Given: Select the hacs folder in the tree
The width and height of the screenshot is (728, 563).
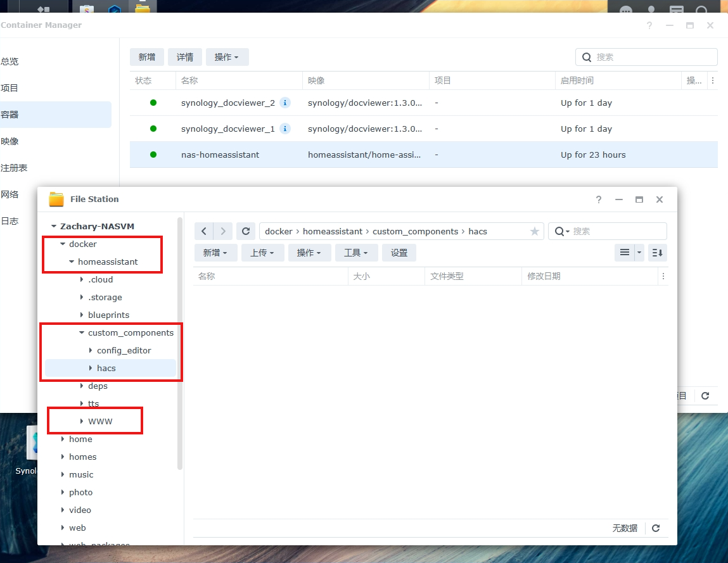Looking at the screenshot, I should click(110, 368).
